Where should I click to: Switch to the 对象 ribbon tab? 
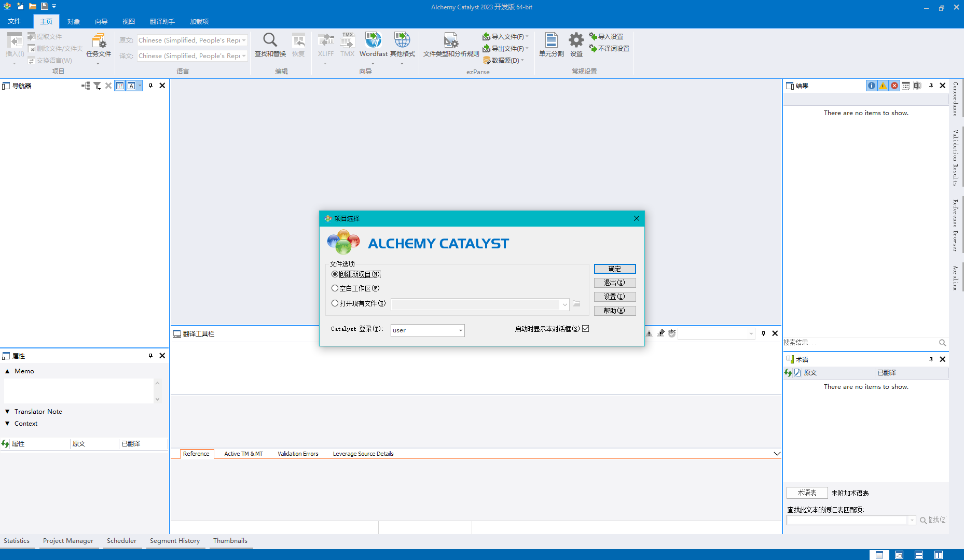pyautogui.click(x=74, y=21)
